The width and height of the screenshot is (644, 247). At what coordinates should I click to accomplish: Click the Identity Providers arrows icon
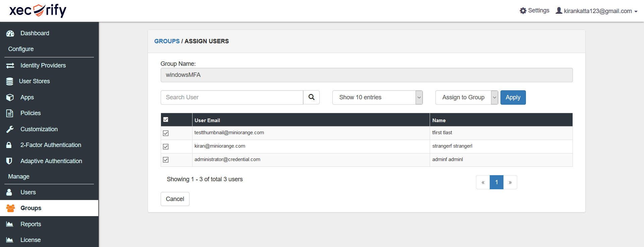point(10,65)
